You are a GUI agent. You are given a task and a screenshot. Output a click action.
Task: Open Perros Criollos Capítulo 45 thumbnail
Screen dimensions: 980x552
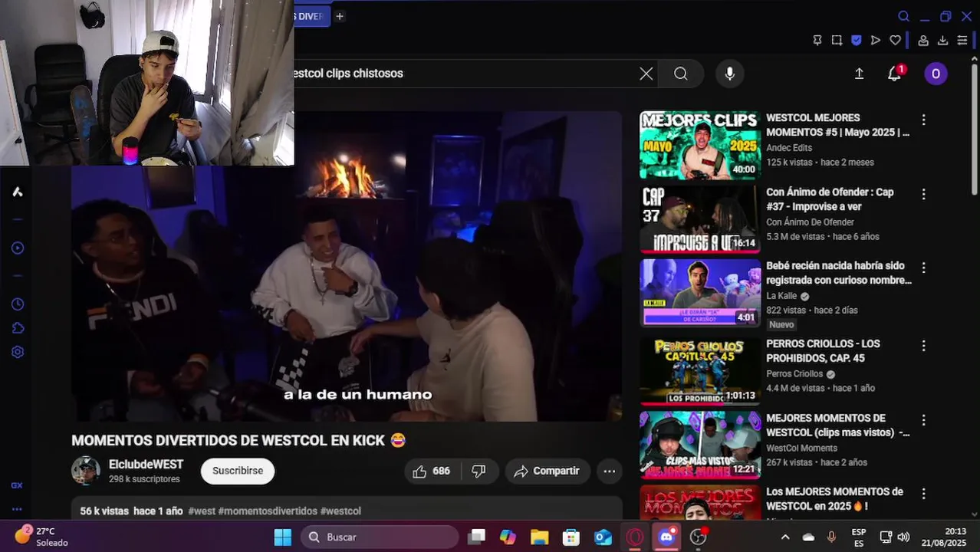[x=700, y=371]
